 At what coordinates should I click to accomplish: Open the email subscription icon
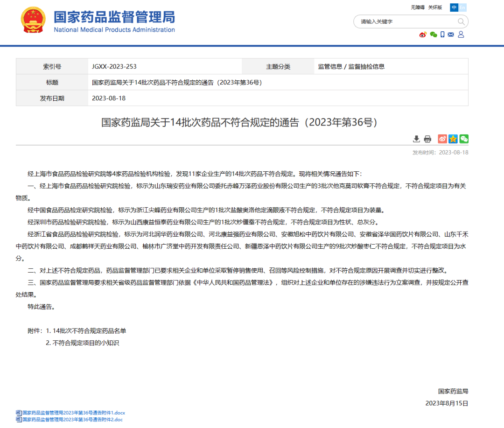(451, 34)
